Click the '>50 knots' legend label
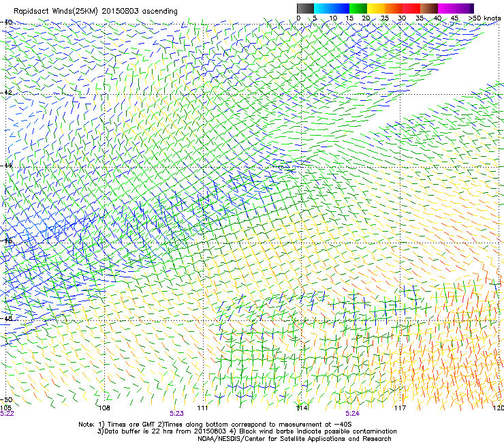504x443 pixels. click(484, 18)
